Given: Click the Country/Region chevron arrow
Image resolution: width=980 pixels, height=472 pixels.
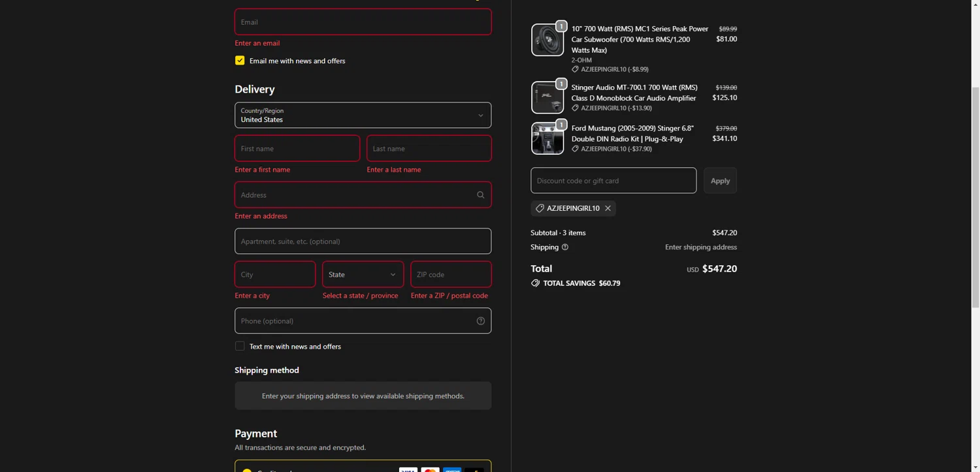Looking at the screenshot, I should click(x=480, y=116).
